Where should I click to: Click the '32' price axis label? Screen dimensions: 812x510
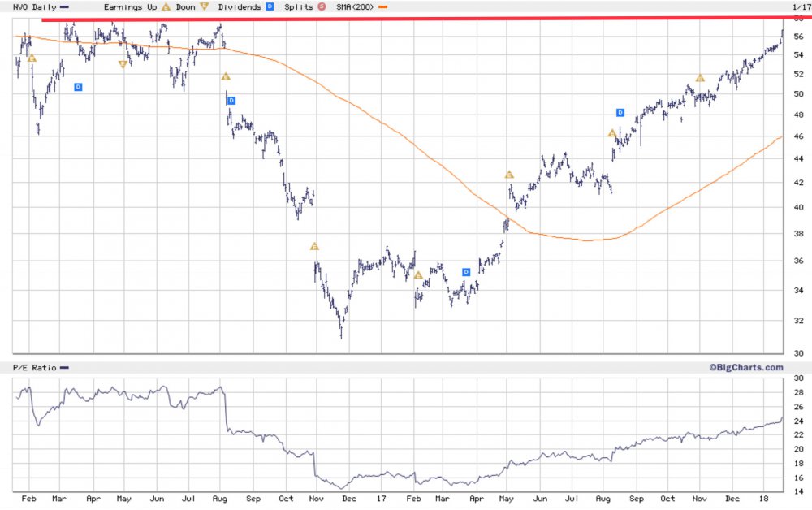pos(798,321)
